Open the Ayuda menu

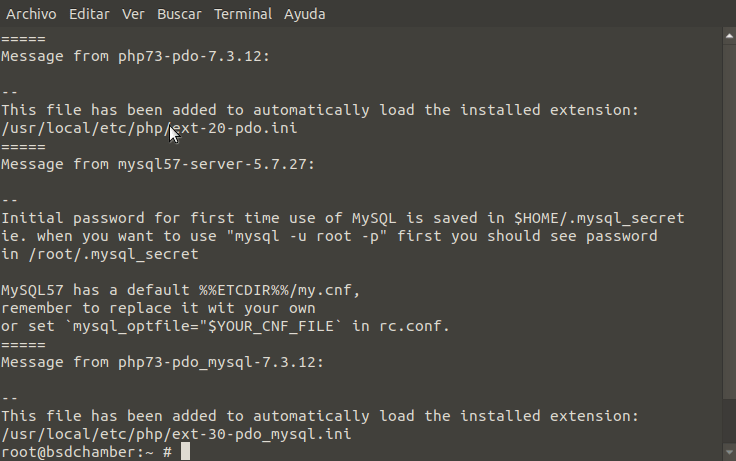[305, 14]
